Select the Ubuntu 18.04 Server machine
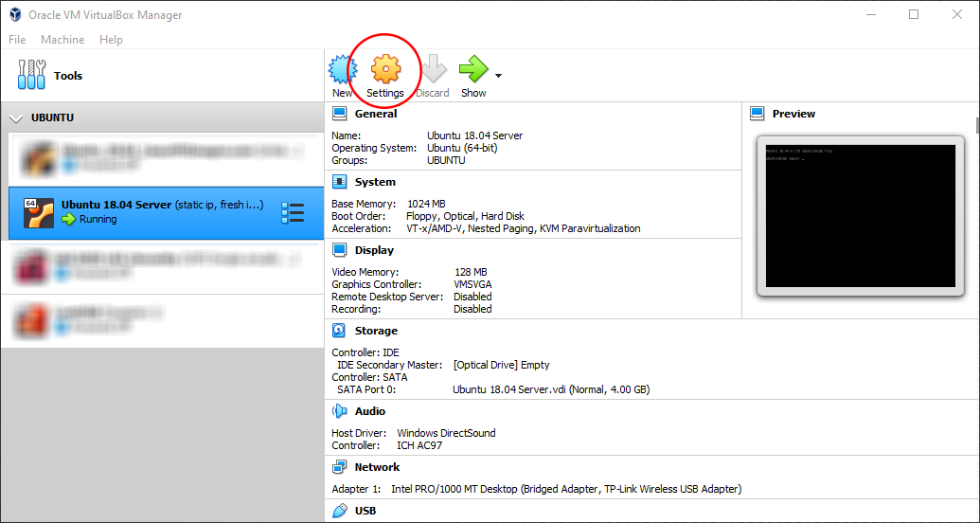The width and height of the screenshot is (980, 523). [x=167, y=212]
